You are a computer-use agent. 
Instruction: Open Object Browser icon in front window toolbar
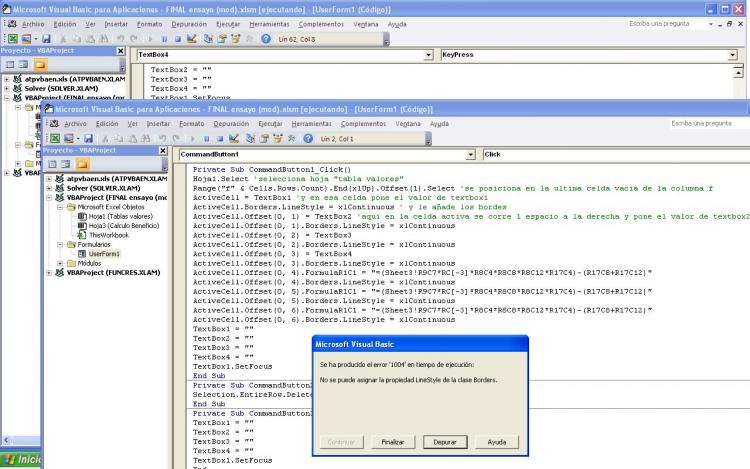point(278,139)
